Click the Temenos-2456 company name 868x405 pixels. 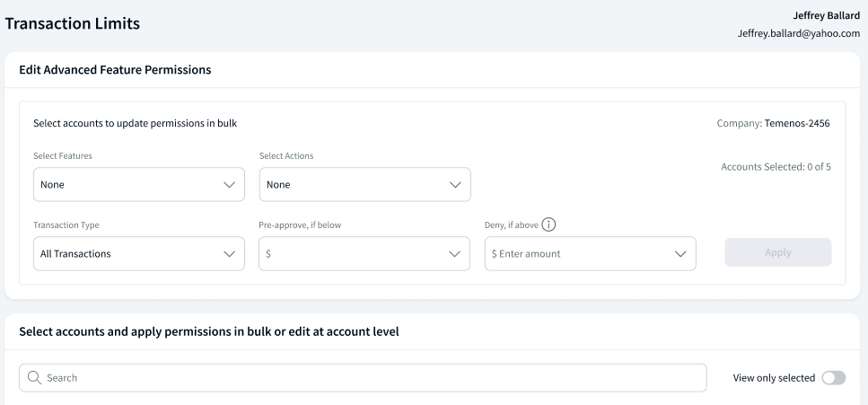(x=797, y=123)
